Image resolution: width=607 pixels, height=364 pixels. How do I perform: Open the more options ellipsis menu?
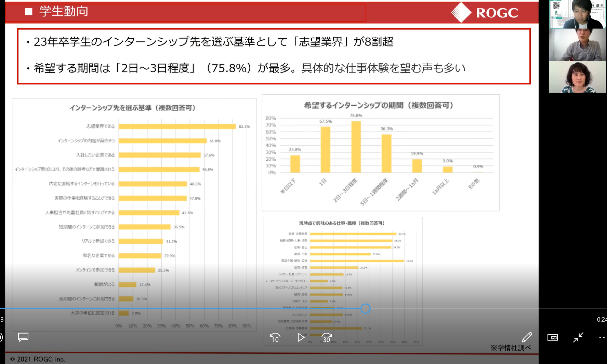(x=602, y=337)
